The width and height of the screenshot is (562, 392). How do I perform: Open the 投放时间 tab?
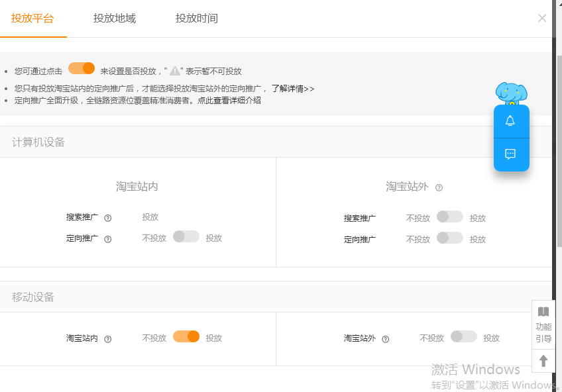click(196, 19)
